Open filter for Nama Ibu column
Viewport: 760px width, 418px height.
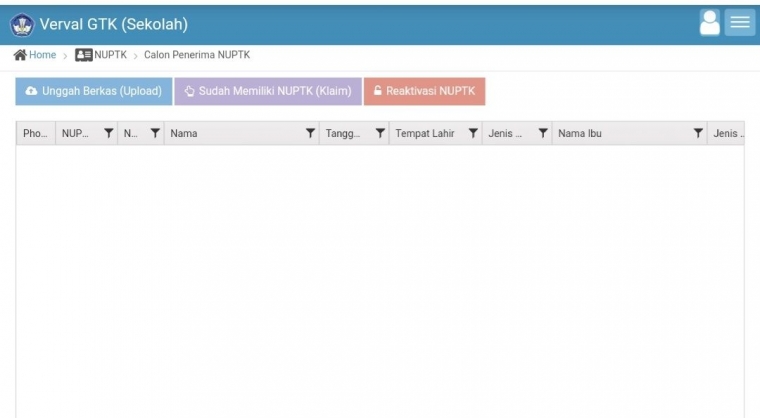(699, 134)
